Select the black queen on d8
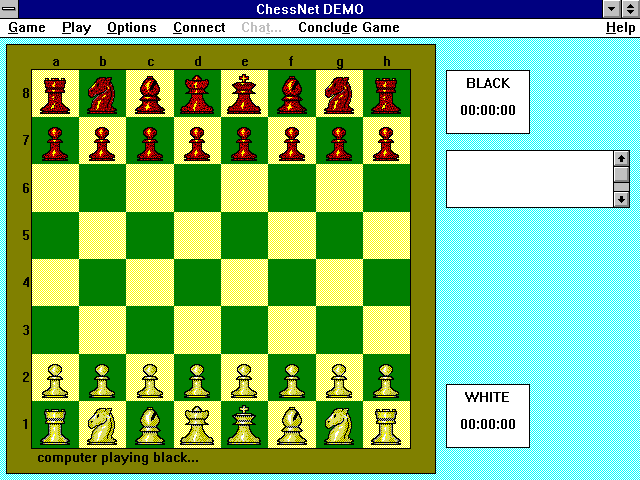 (197, 95)
